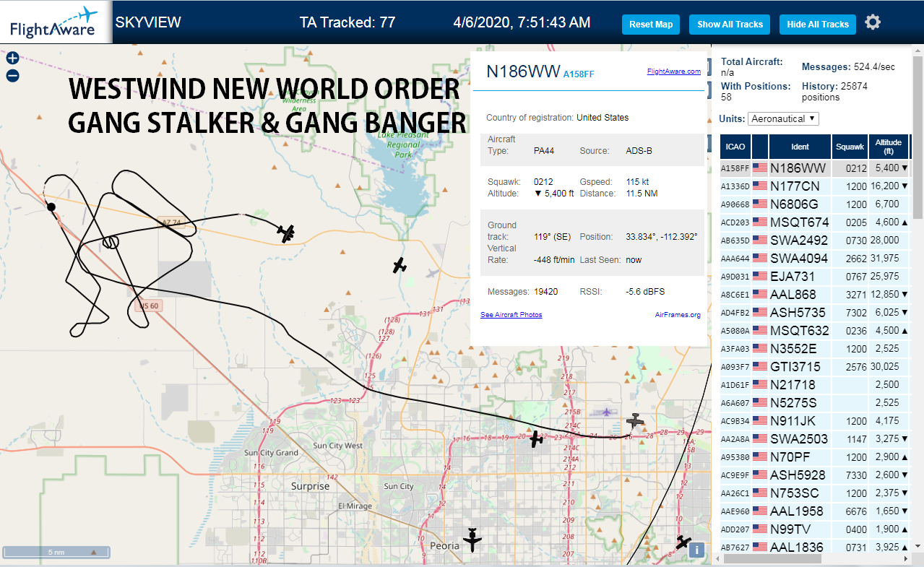The image size is (924, 567).
Task: Open the AirFrames.org link
Action: [678, 315]
